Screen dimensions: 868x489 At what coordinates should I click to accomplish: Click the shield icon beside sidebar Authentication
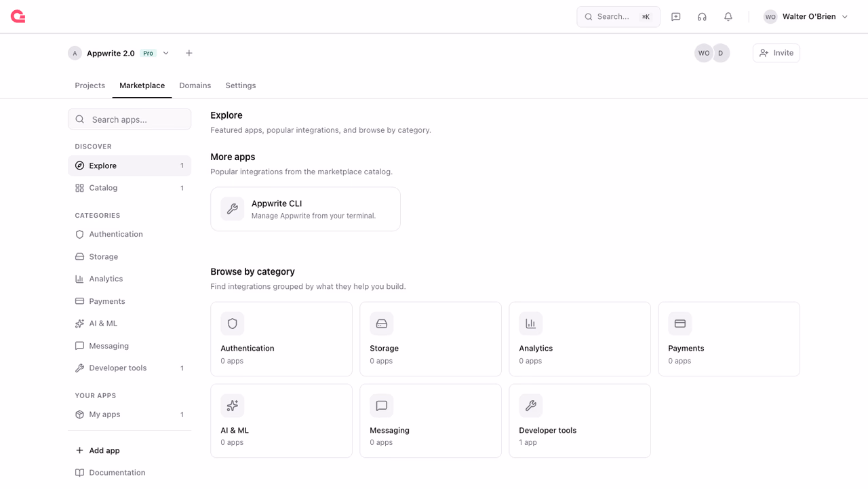(79, 234)
